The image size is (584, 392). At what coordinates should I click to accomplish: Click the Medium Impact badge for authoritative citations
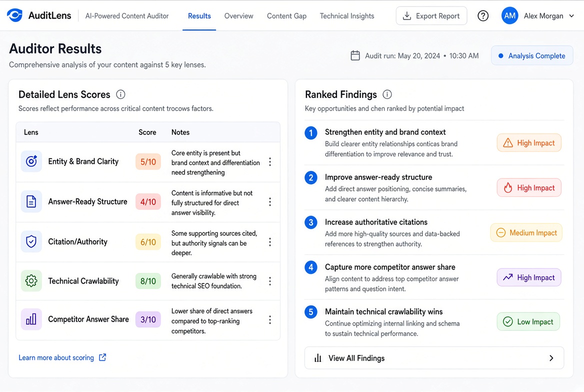(x=526, y=232)
